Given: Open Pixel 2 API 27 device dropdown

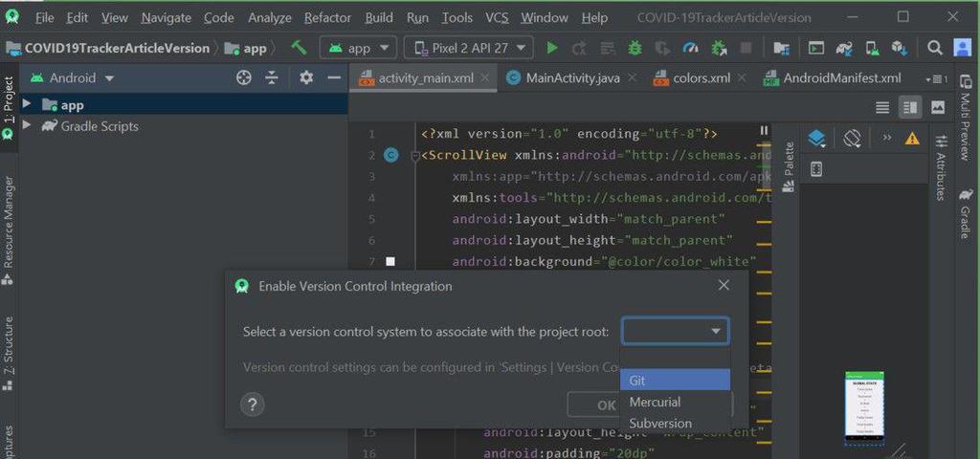Looking at the screenshot, I should (469, 48).
